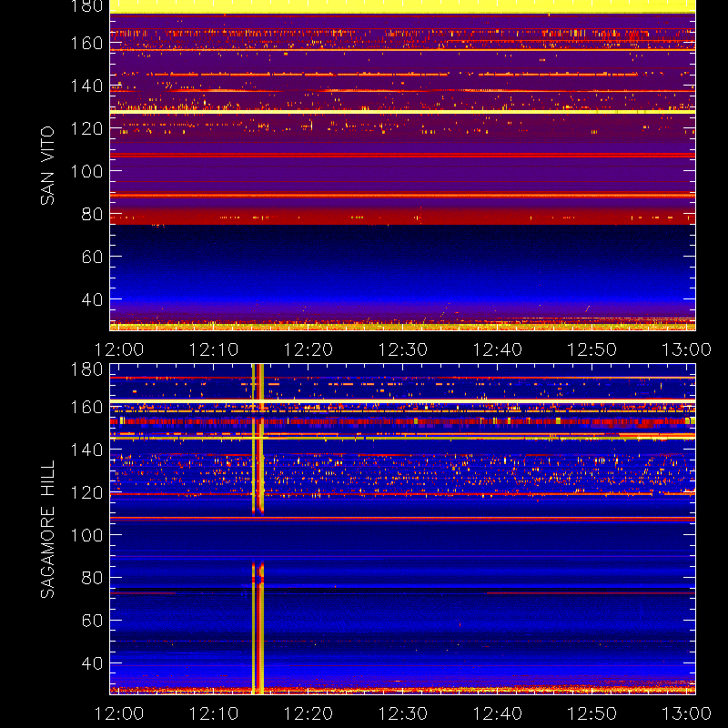Select the 80 frequency label on Sagamore Hill plot
The height and width of the screenshot is (728, 728).
point(92,578)
